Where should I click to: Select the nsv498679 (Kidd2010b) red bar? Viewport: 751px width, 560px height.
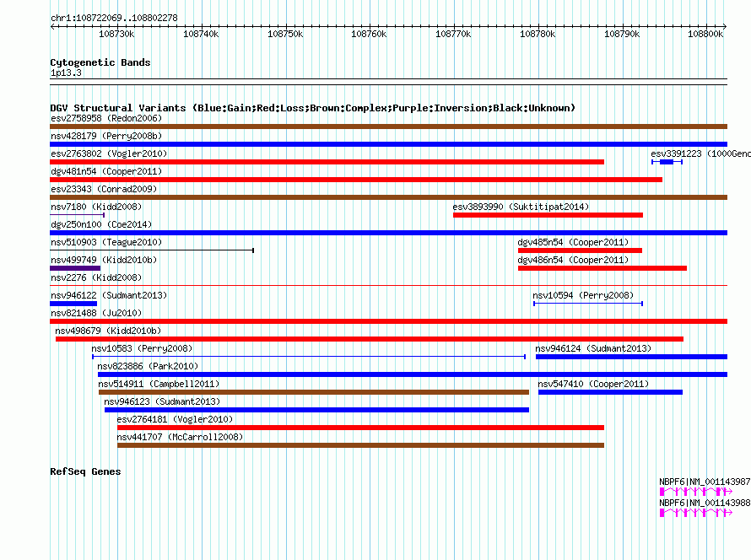click(370, 339)
